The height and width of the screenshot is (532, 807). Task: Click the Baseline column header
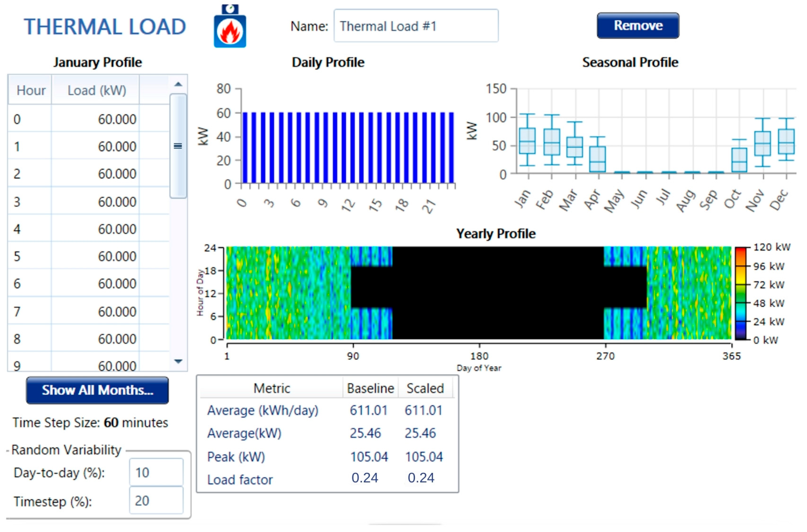tap(370, 388)
